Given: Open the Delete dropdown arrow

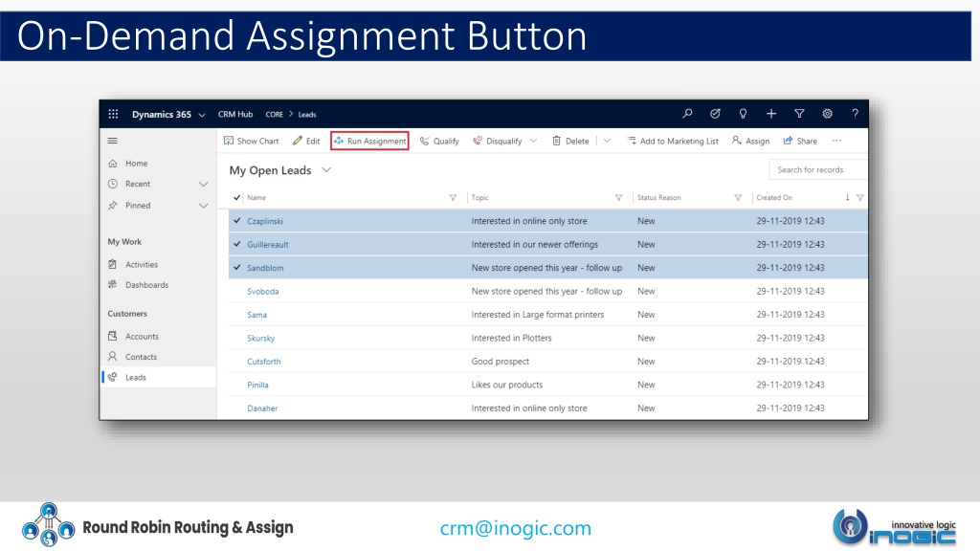Looking at the screenshot, I should point(607,141).
